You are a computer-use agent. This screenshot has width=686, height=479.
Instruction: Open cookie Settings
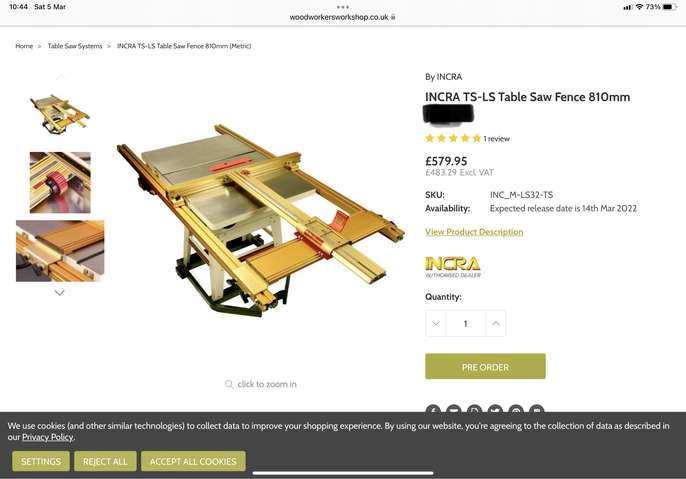coord(41,461)
